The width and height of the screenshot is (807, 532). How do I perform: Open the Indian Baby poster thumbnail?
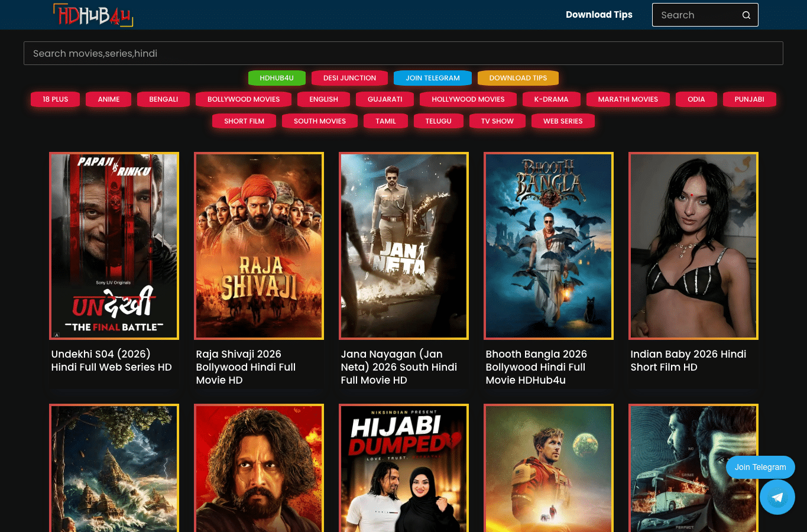(693, 246)
